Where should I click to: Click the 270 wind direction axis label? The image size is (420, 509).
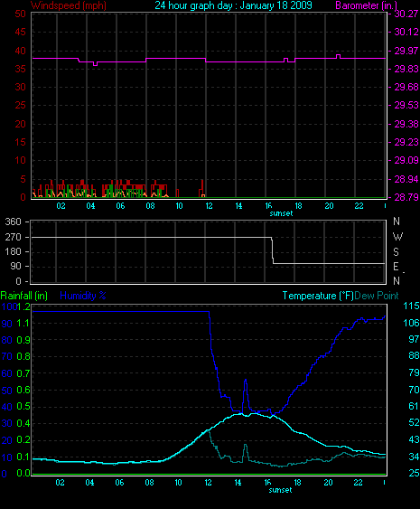(13, 237)
